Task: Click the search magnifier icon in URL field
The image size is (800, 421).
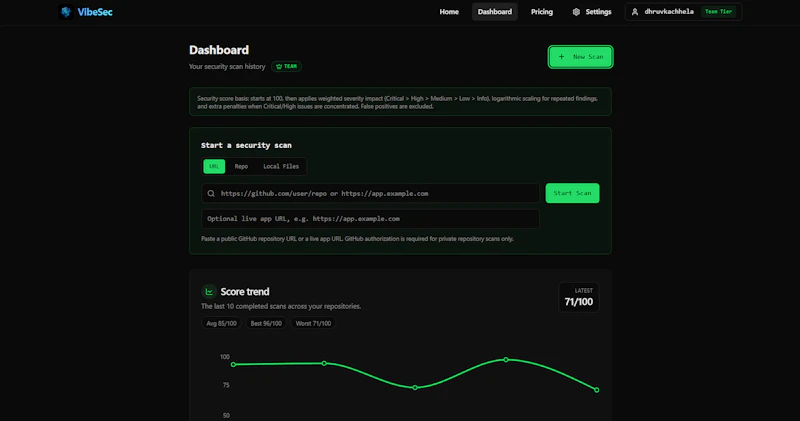Action: 211,193
